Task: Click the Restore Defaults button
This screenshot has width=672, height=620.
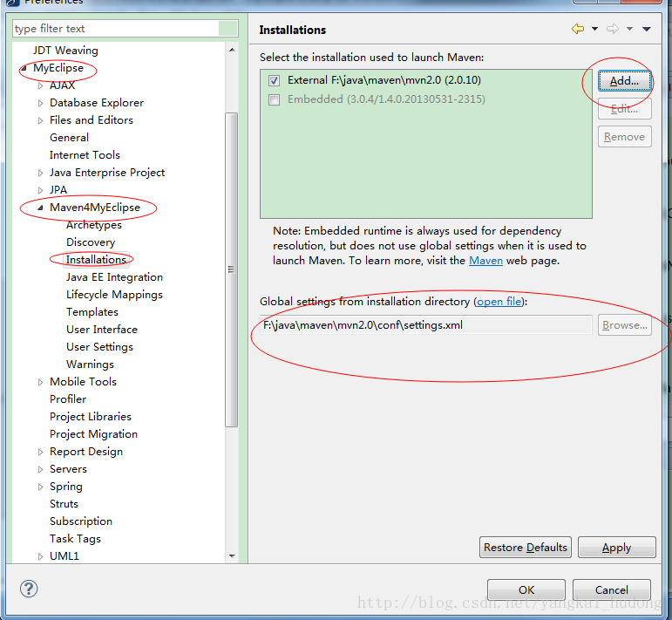Action: tap(526, 548)
